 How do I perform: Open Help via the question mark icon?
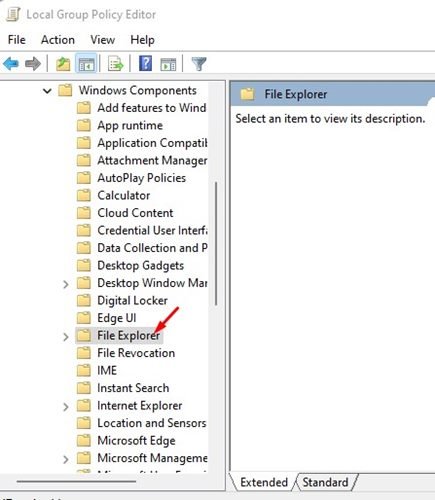[x=145, y=63]
